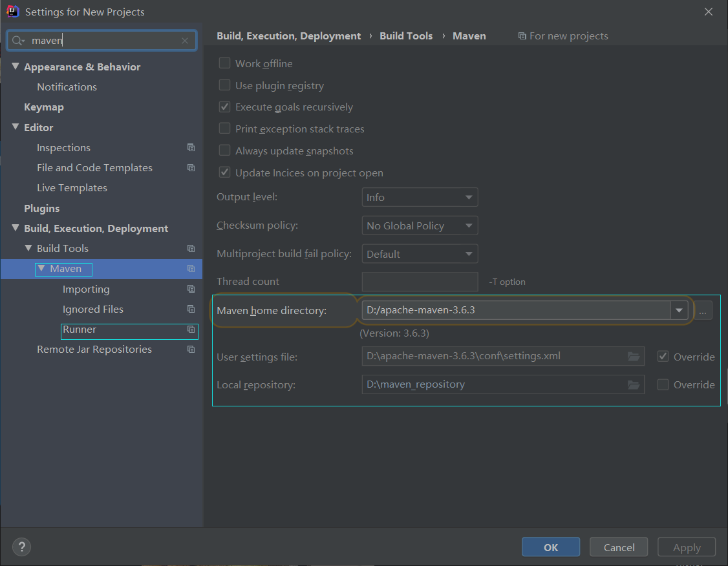The height and width of the screenshot is (566, 728).
Task: Collapse the Maven tree node arrow
Action: [x=41, y=268]
